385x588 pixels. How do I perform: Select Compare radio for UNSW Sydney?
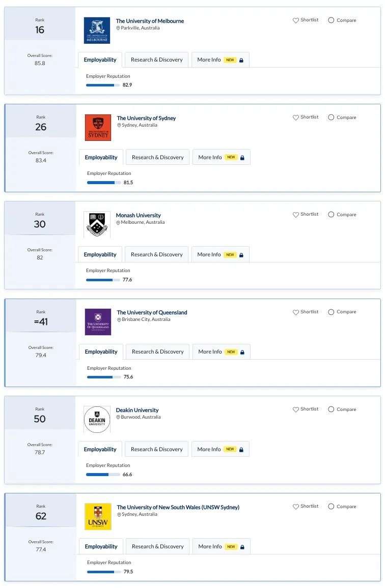(x=331, y=506)
